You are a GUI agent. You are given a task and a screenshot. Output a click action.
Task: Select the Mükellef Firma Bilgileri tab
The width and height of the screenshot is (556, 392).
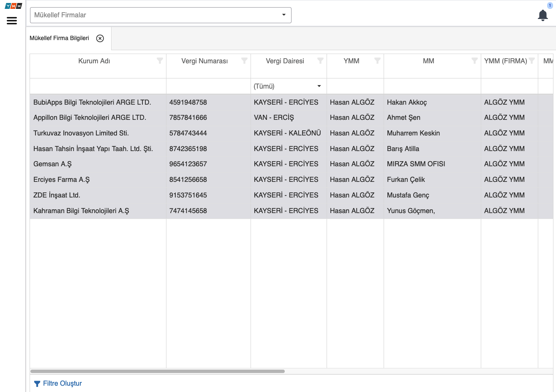pyautogui.click(x=59, y=38)
